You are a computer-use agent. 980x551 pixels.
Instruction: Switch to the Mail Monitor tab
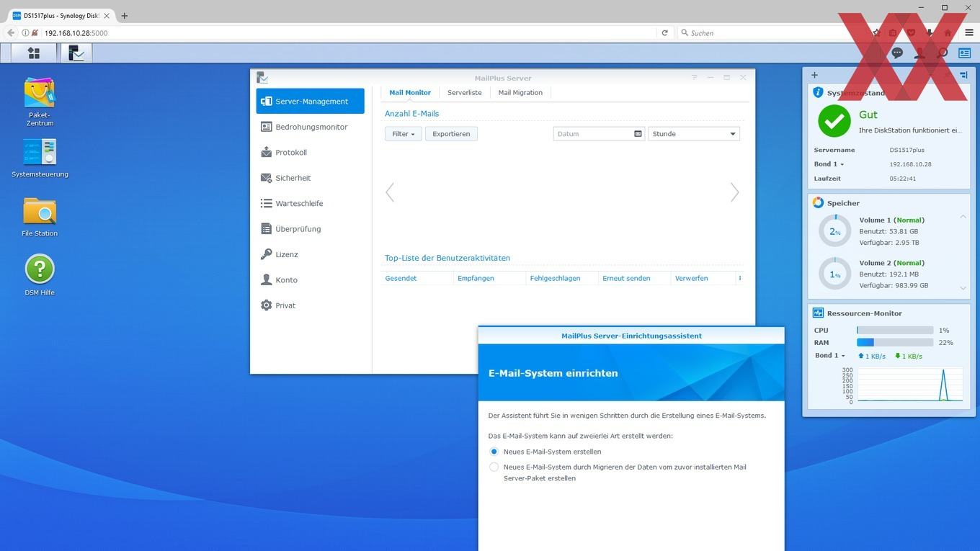coord(410,93)
